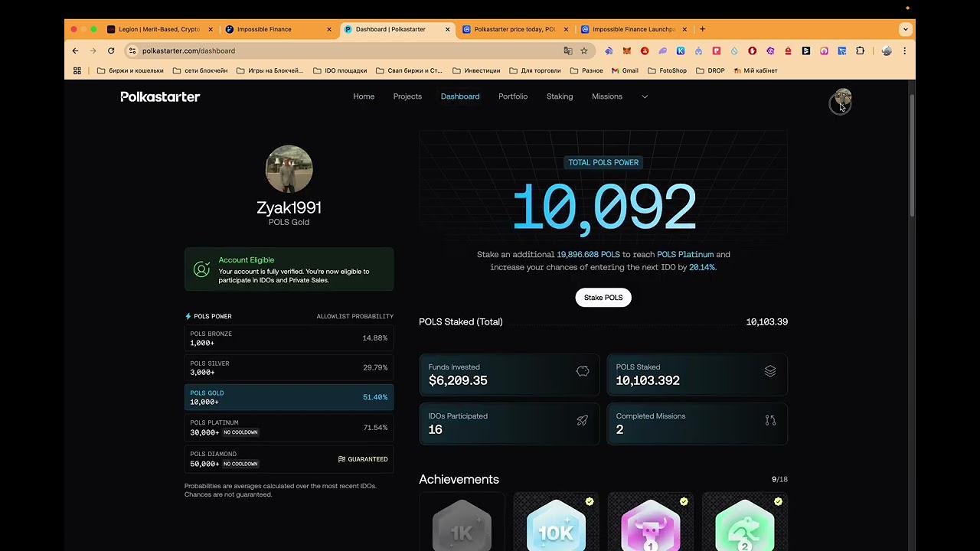
Task: Open the Chrome three-dot menu
Action: 904,51
